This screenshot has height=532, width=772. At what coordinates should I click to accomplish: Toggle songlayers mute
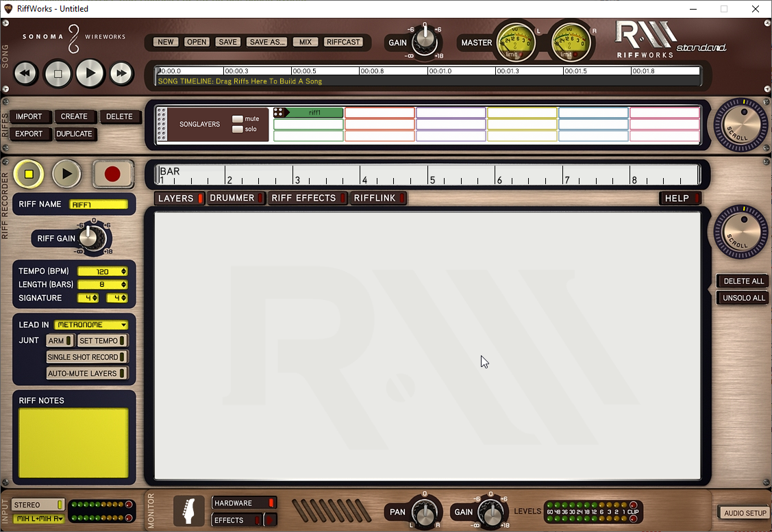pos(237,118)
